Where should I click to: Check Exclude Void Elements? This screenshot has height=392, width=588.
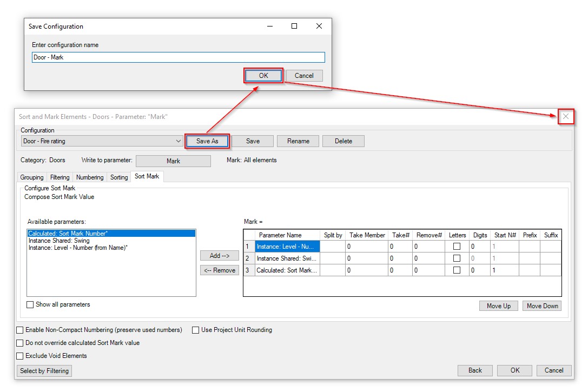coord(21,356)
